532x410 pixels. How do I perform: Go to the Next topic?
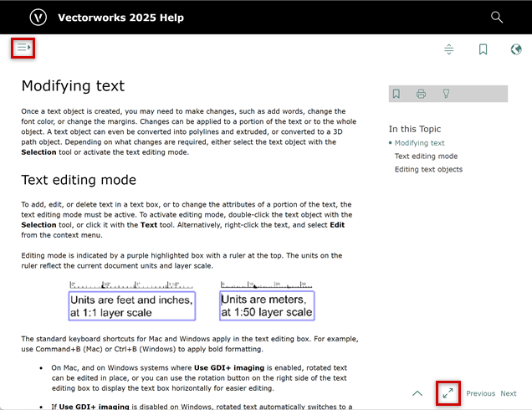click(509, 393)
